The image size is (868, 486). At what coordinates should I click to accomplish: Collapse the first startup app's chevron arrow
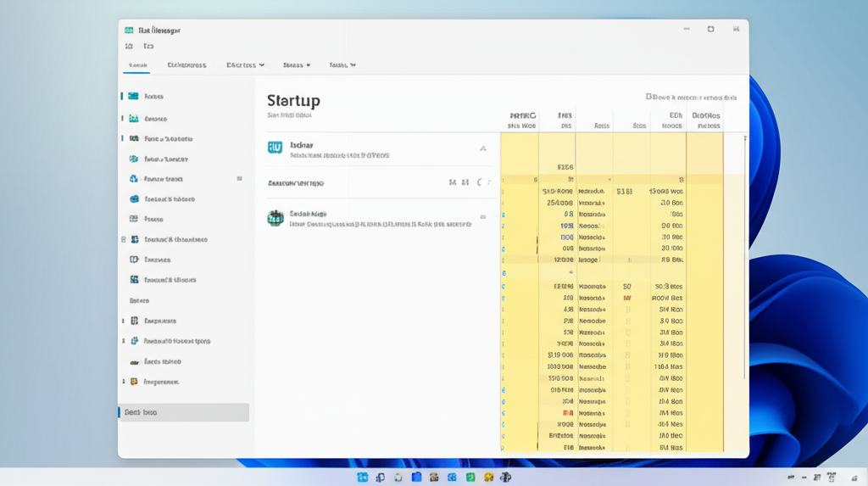(483, 148)
